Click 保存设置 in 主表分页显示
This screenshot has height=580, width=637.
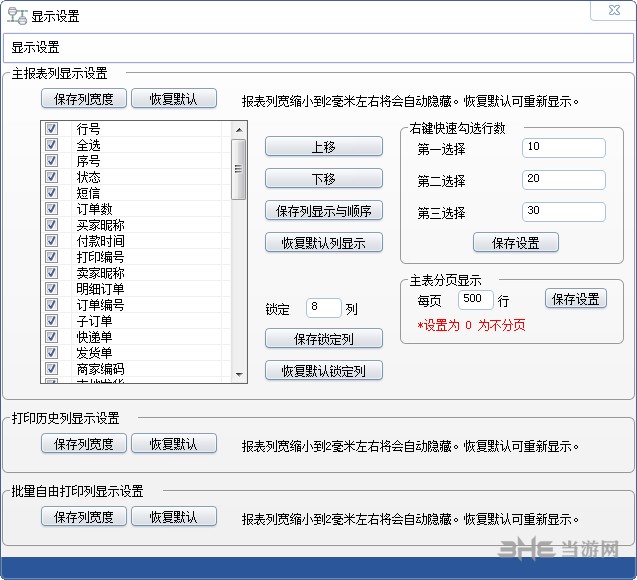(576, 299)
